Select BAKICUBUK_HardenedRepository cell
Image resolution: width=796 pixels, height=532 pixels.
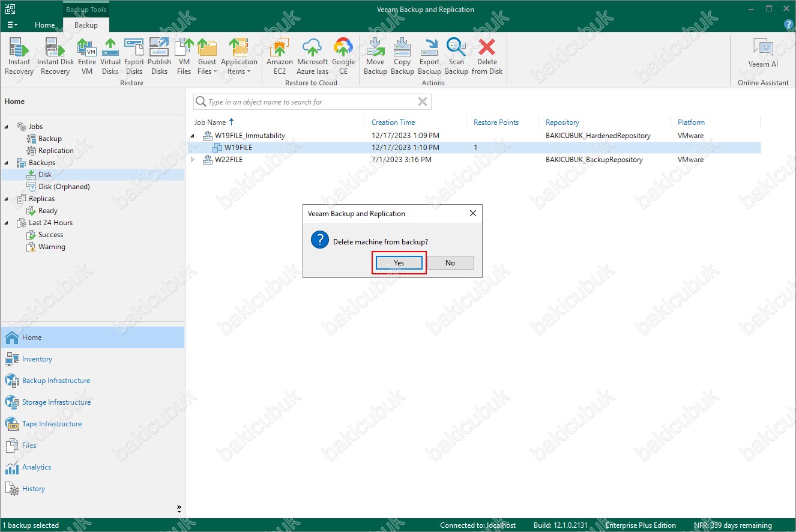[x=598, y=136]
